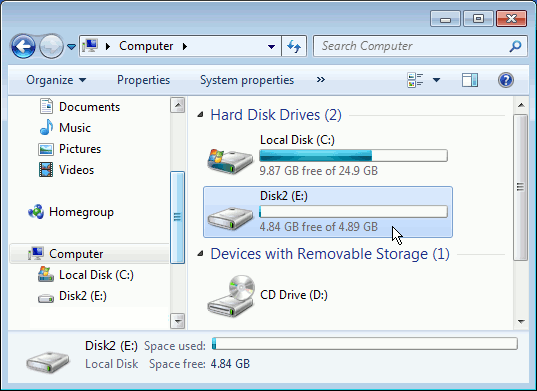Select the CD Drive (D:) icon
Viewport: 537px width, 391px height.
point(231,296)
